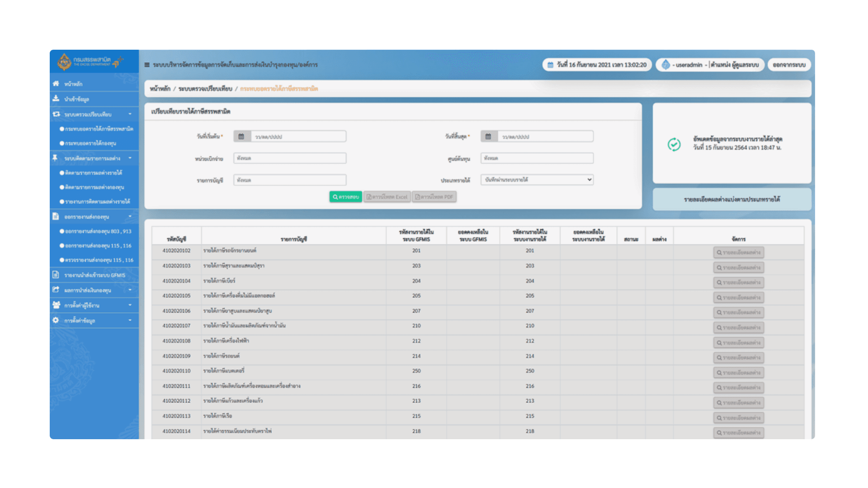Click the home icon in the sidebar

[56, 84]
